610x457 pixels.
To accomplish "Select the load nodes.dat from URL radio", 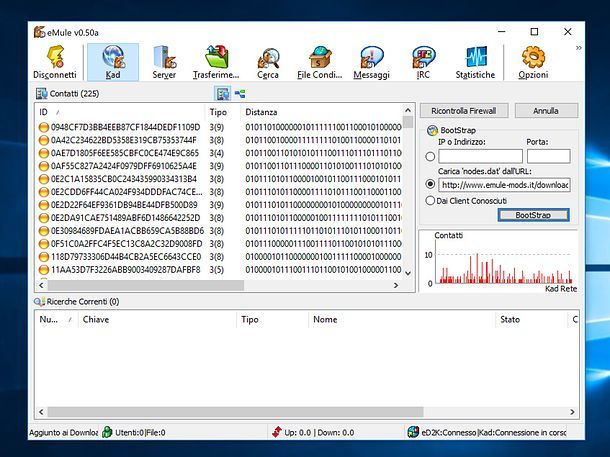I will [x=430, y=185].
